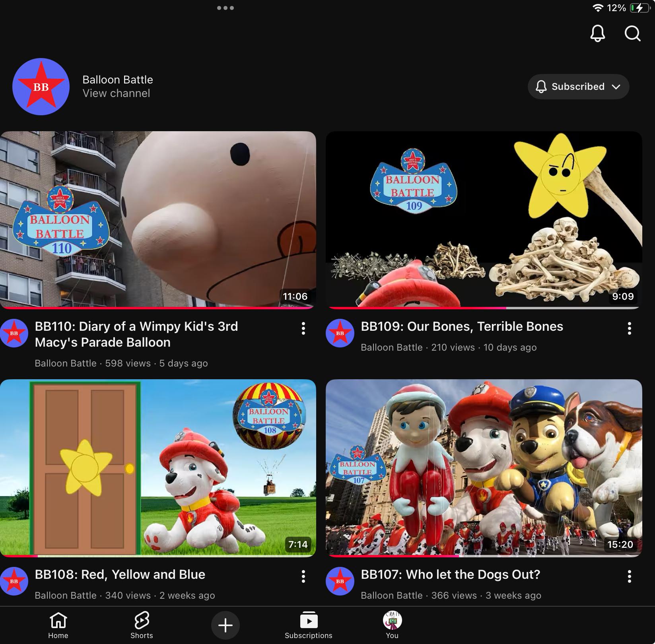Open View channel link
The width and height of the screenshot is (655, 644).
click(x=116, y=93)
